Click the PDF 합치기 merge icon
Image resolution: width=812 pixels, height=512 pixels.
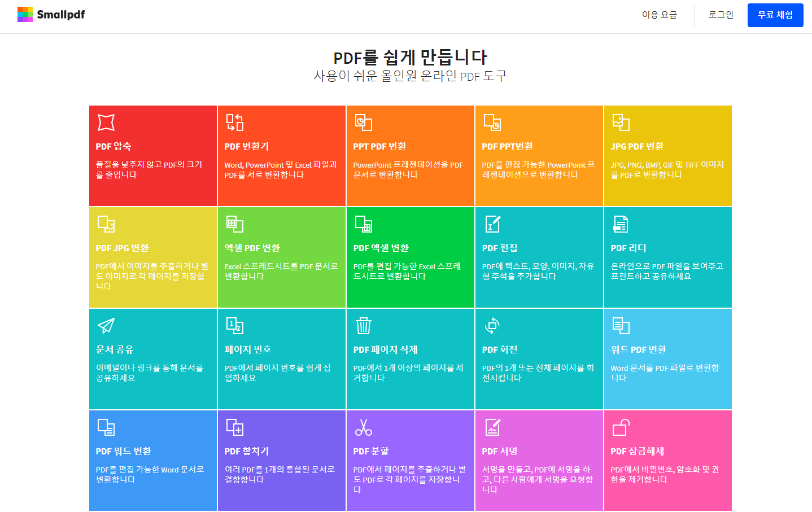coord(234,427)
